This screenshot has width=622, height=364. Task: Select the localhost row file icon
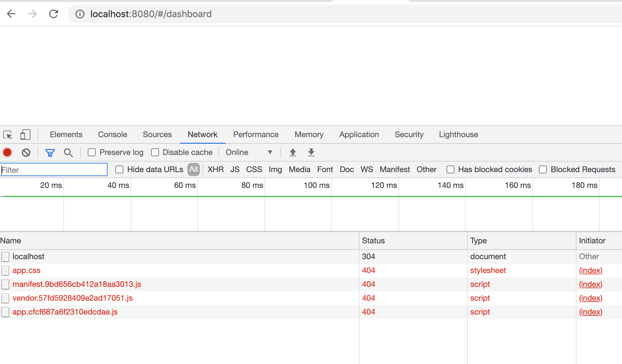point(5,257)
